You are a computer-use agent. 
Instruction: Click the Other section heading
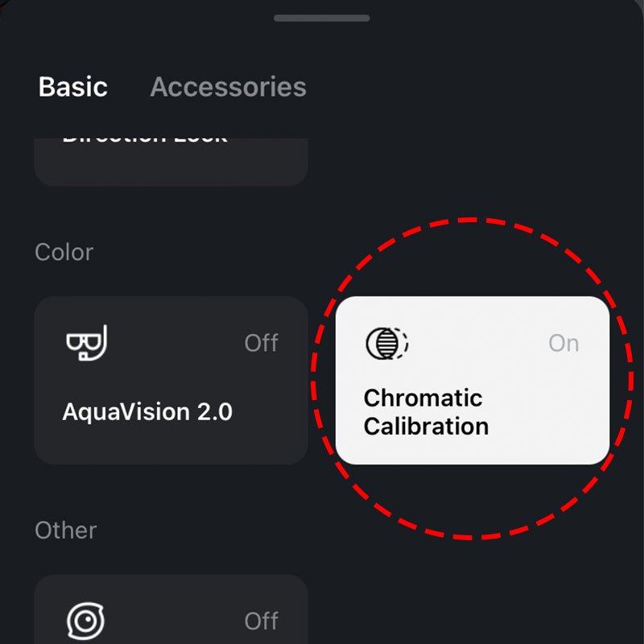[x=66, y=530]
